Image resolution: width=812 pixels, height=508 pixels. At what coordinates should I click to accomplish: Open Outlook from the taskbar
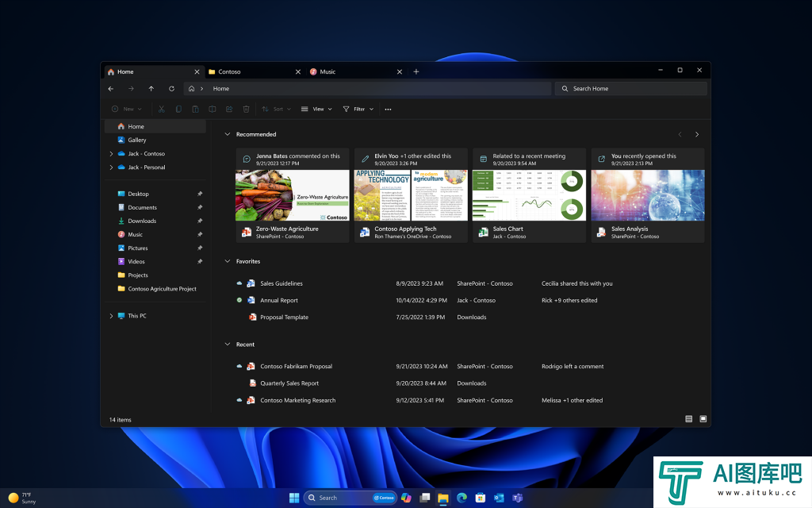coord(500,498)
